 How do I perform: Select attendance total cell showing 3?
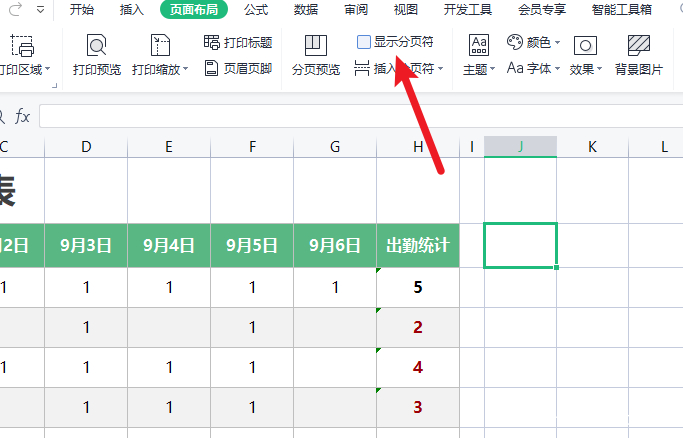pyautogui.click(x=418, y=408)
